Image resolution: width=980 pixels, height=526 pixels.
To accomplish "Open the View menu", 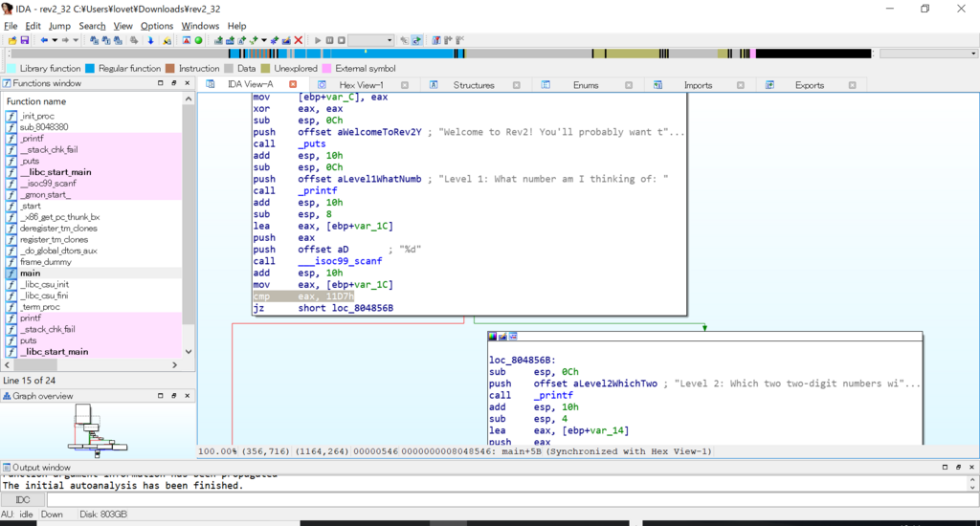I will pos(122,26).
